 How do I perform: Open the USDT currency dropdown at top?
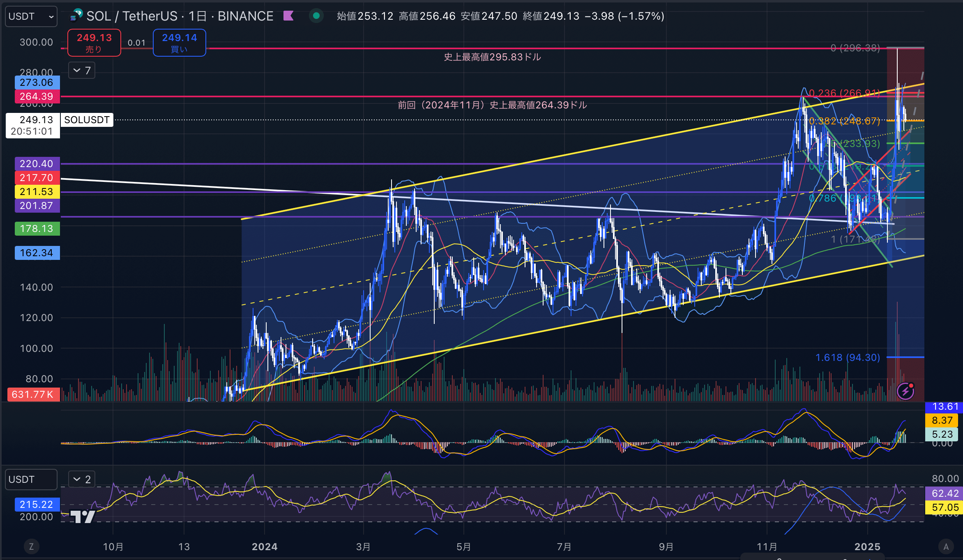coord(31,16)
